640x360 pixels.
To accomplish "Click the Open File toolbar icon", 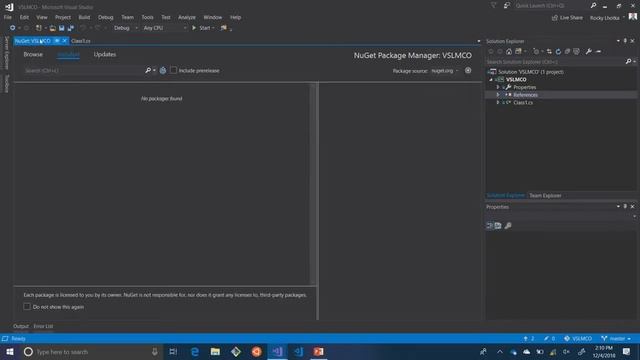I will click(52, 28).
